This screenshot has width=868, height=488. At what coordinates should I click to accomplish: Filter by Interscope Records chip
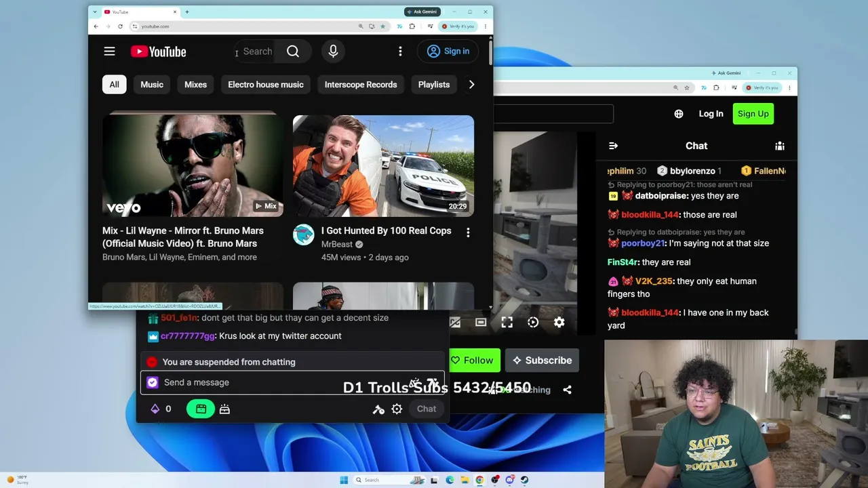click(x=361, y=85)
